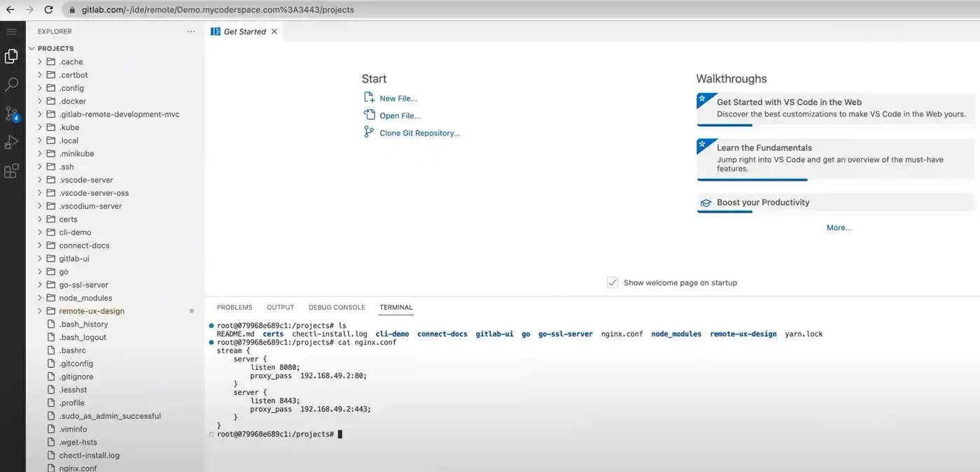This screenshot has height=472, width=980.
Task: Open Get Started with VS Code walkthrough
Action: click(835, 109)
